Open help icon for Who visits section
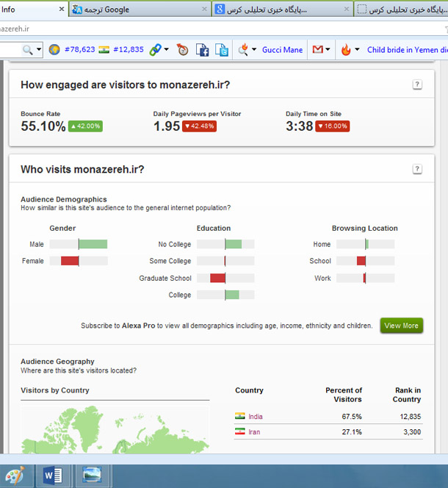 tap(417, 169)
